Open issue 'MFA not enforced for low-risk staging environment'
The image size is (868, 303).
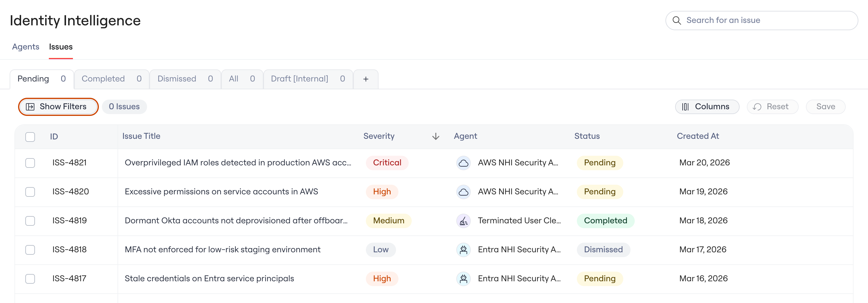tap(222, 250)
